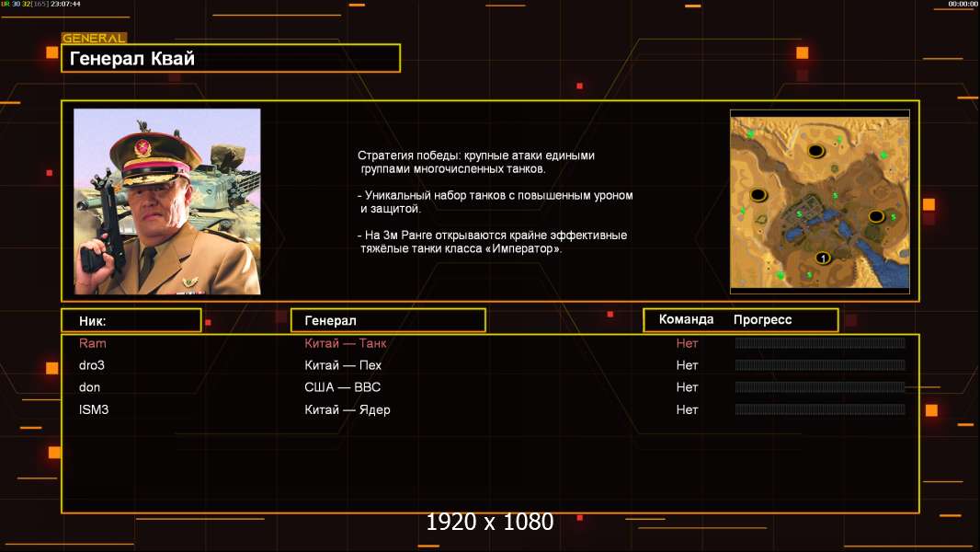Screen dimensions: 980x552
Task: Click the General Kwai portrait image
Action: [x=167, y=201]
